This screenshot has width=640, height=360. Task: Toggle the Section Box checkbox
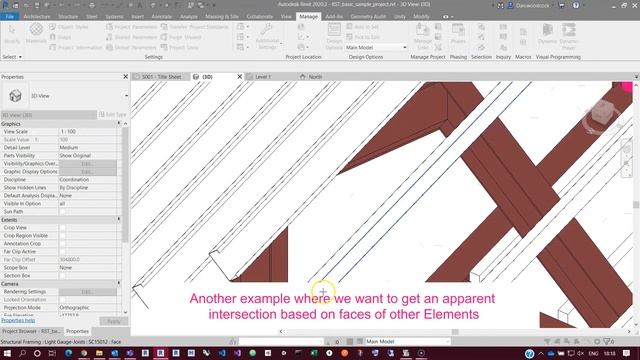pyautogui.click(x=62, y=276)
